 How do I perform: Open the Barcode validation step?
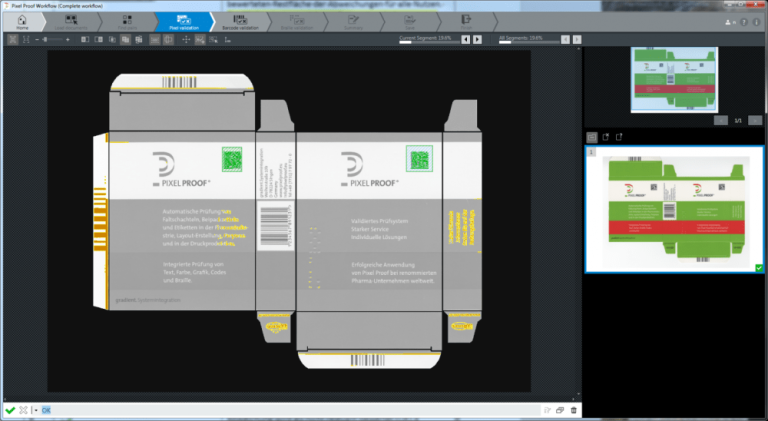click(240, 22)
